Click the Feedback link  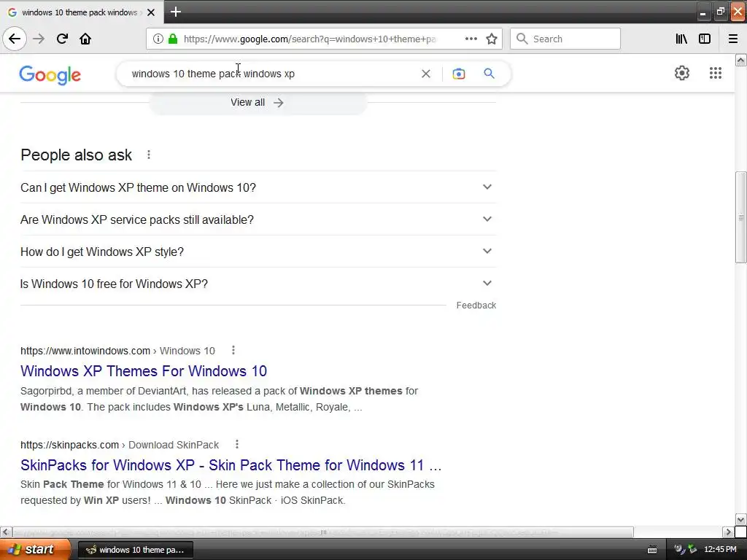click(x=476, y=306)
